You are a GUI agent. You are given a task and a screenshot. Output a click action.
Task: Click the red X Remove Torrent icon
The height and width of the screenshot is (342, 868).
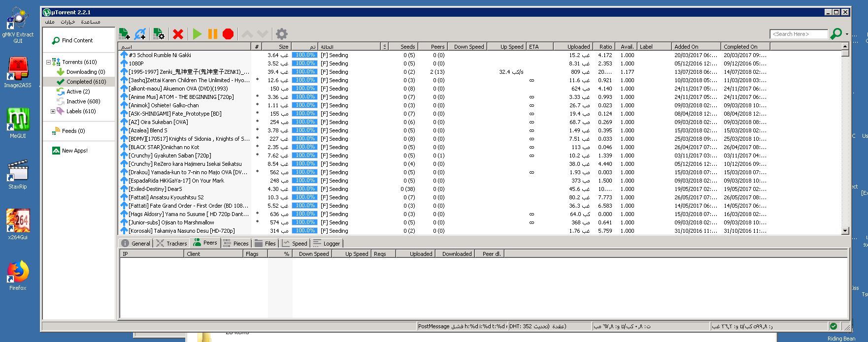click(x=178, y=34)
